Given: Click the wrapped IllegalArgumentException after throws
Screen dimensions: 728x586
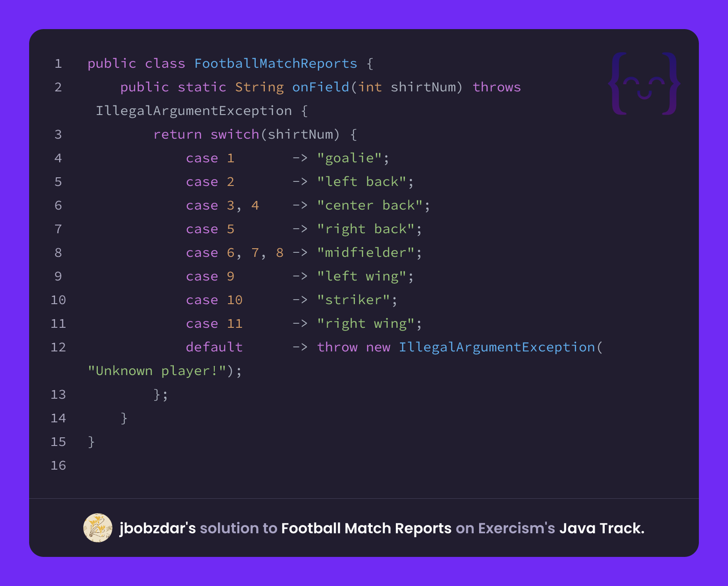Looking at the screenshot, I should pyautogui.click(x=194, y=111).
